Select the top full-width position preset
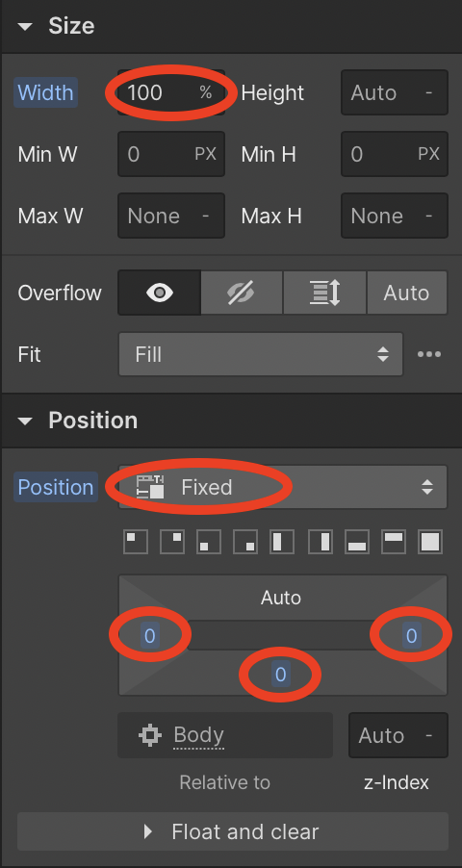The height and width of the screenshot is (868, 462). pyautogui.click(x=394, y=542)
